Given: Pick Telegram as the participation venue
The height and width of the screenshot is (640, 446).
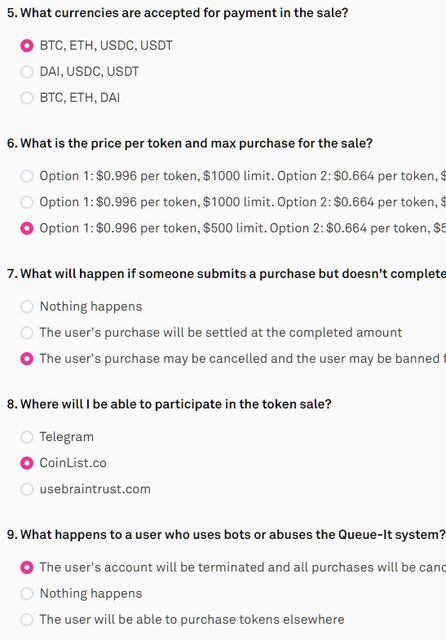Looking at the screenshot, I should coord(27,437).
